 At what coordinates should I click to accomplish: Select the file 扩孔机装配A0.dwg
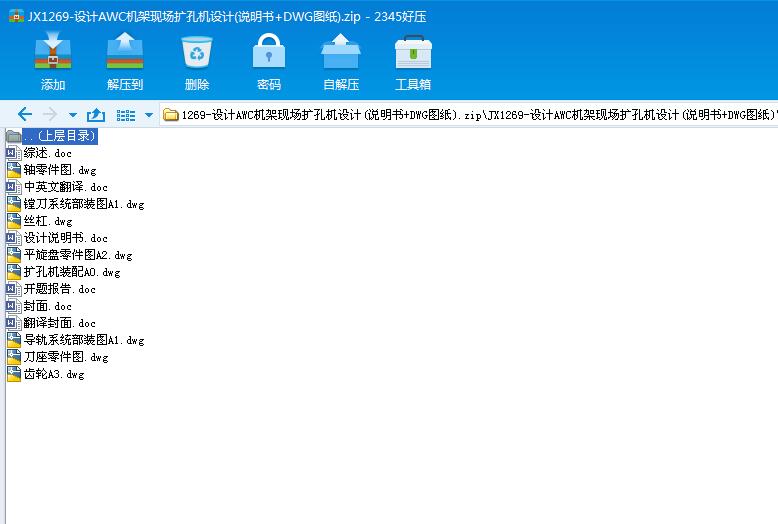coord(72,271)
